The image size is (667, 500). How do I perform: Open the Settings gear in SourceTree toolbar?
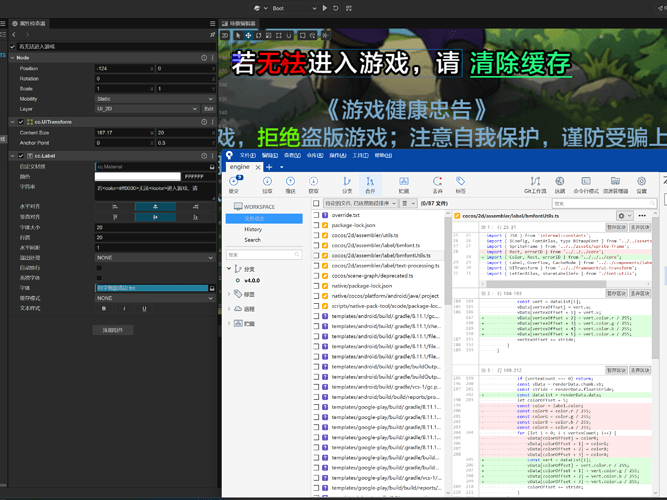[641, 181]
